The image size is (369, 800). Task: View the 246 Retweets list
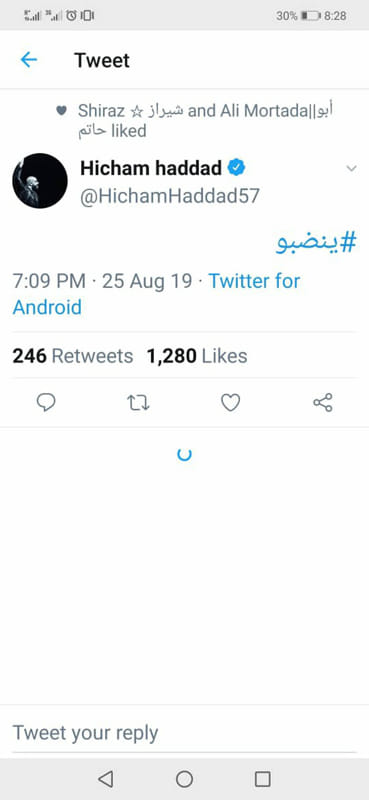(72, 356)
